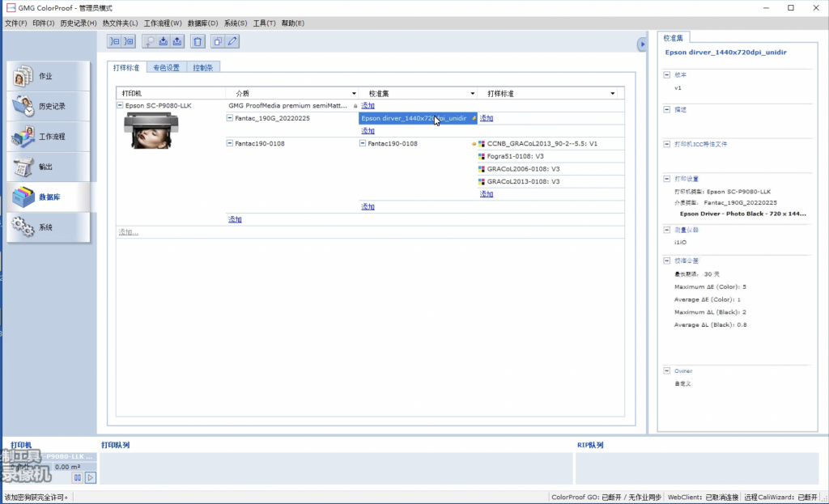Click the pause printer queue button
Viewport: 829px width, 504px height.
(x=78, y=477)
